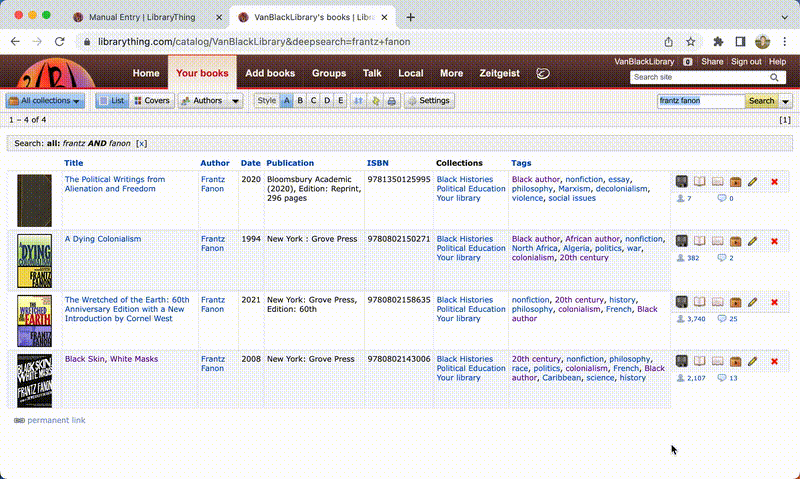
Task: Edit Black Skin, White Masks with pencil
Action: click(753, 361)
